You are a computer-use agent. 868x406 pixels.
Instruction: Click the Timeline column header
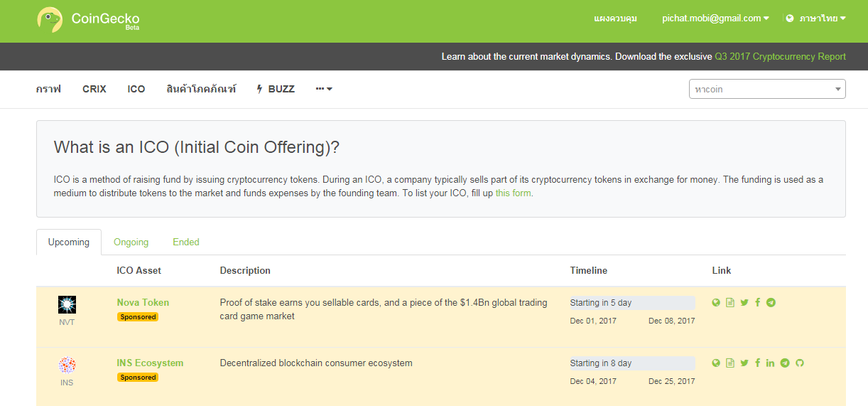(589, 270)
